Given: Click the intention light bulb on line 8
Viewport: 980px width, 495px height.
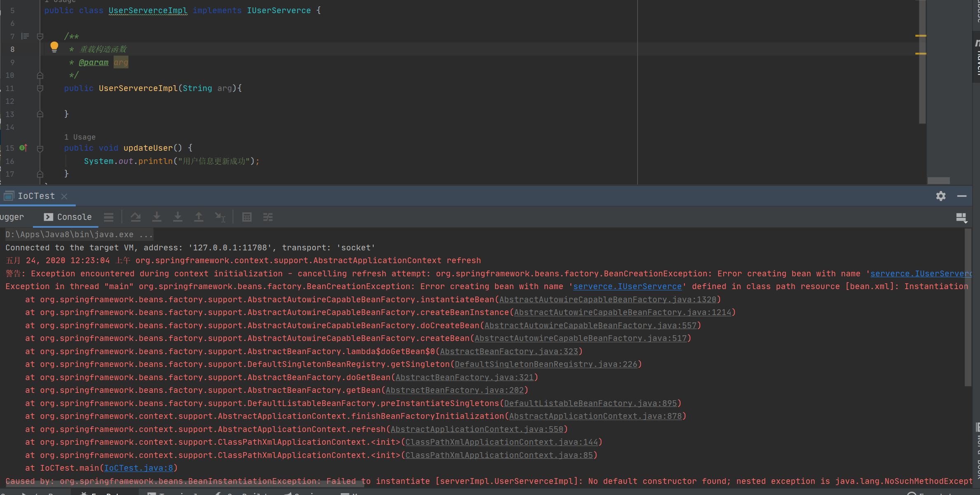Looking at the screenshot, I should click(54, 47).
